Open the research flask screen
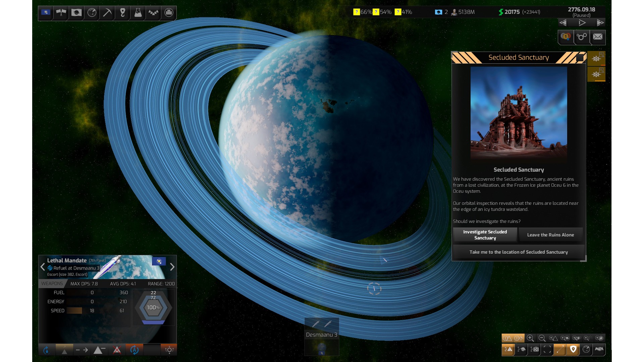 138,13
